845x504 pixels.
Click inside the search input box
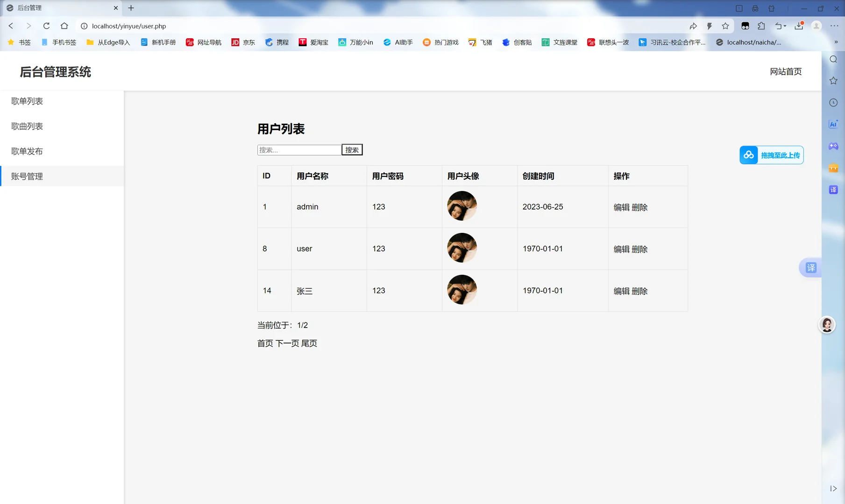click(x=299, y=149)
